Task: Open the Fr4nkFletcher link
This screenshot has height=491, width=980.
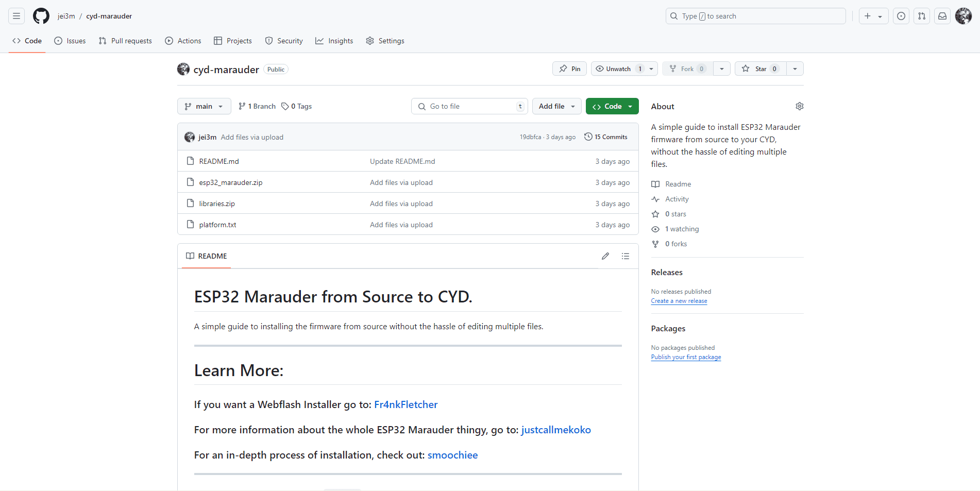Action: (x=405, y=404)
